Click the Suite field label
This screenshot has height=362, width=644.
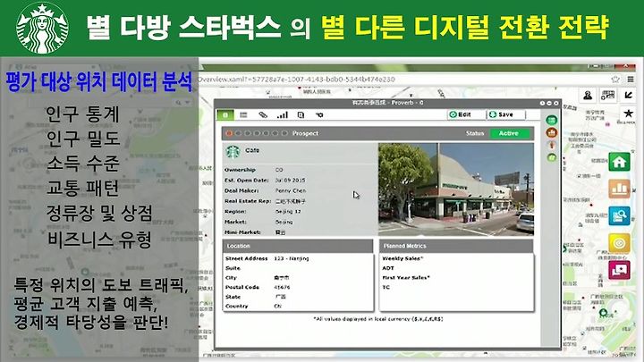pyautogui.click(x=233, y=268)
